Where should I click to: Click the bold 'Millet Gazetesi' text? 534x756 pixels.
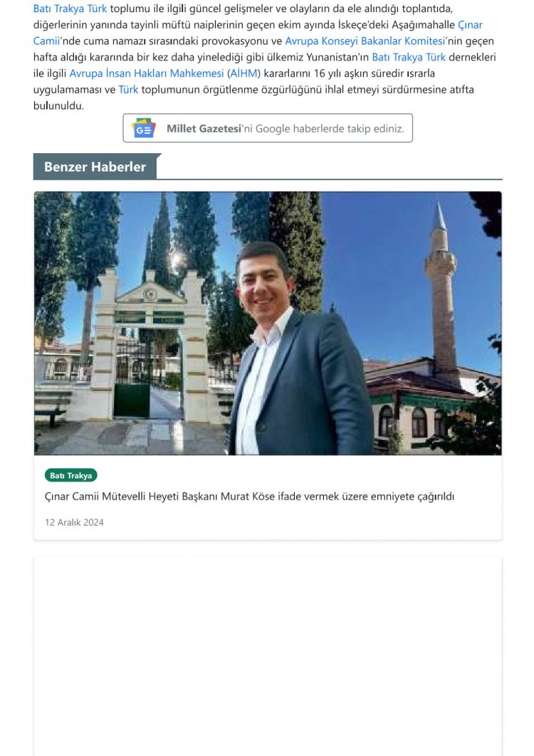point(204,129)
